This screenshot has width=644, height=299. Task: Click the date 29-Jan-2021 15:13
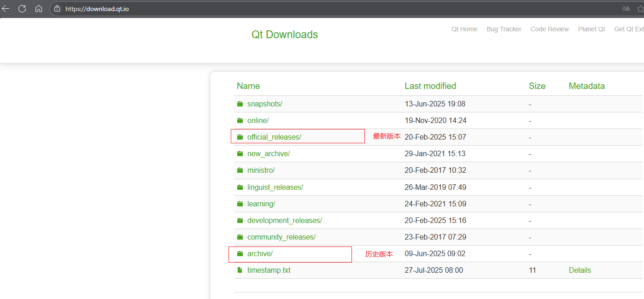[x=435, y=154]
